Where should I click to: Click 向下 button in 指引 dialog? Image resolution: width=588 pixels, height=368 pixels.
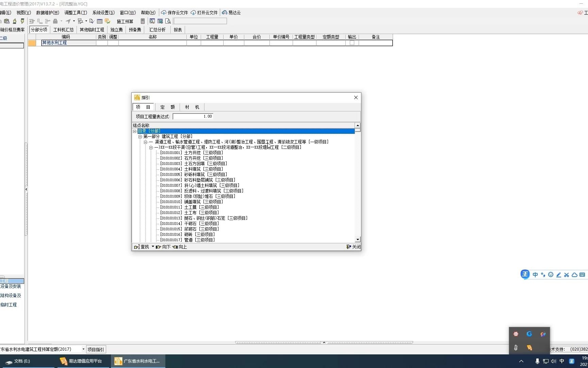click(x=163, y=247)
